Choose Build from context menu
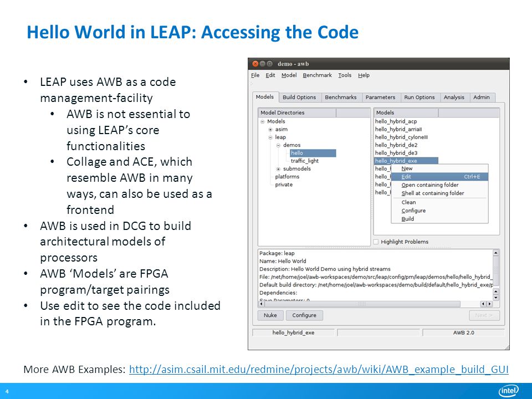Image resolution: width=532 pixels, height=399 pixels. (x=439, y=219)
